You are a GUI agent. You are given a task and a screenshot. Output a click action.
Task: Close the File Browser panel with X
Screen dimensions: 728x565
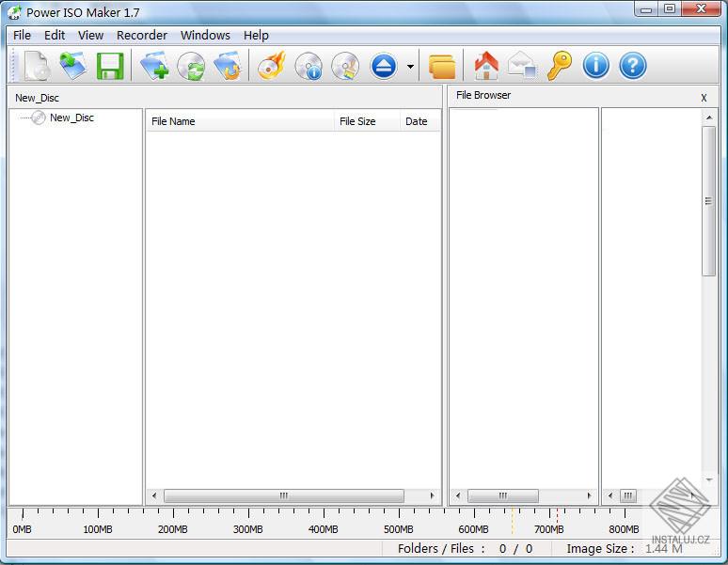(704, 98)
